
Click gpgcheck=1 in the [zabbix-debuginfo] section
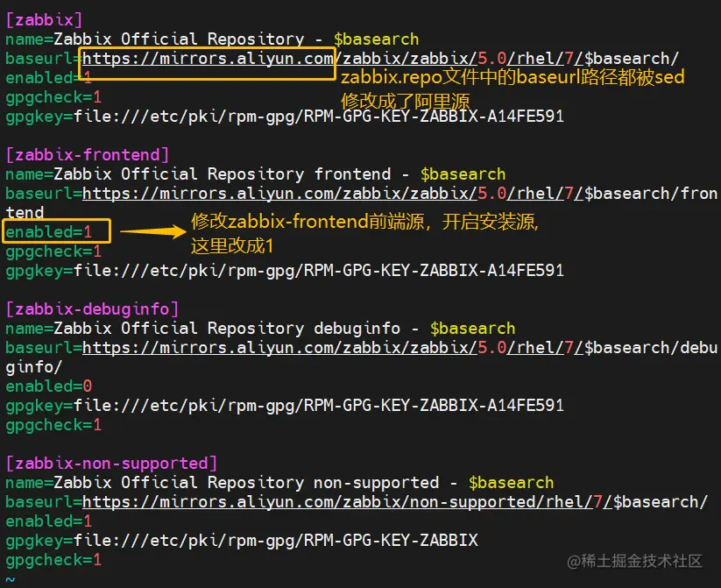click(53, 425)
